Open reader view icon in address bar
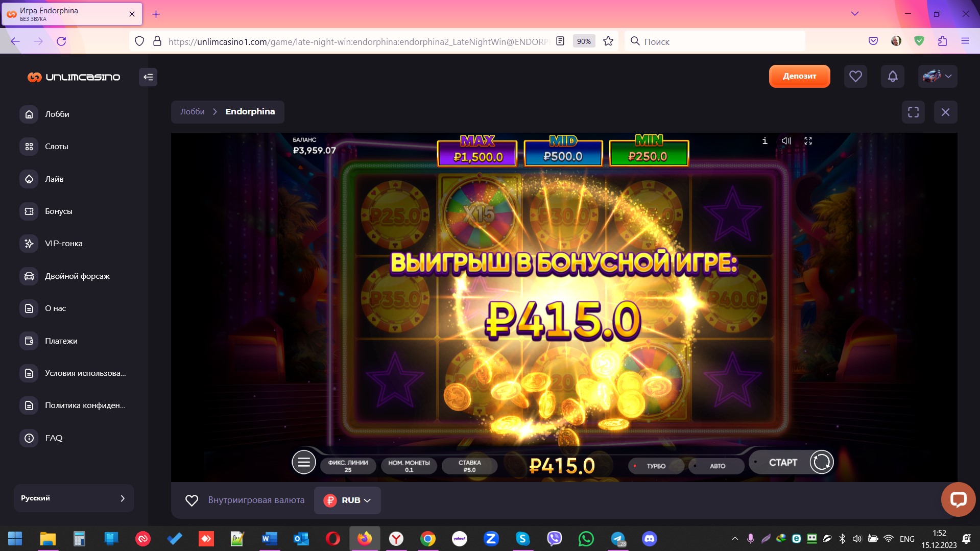Image resolution: width=980 pixels, height=551 pixels. point(560,41)
